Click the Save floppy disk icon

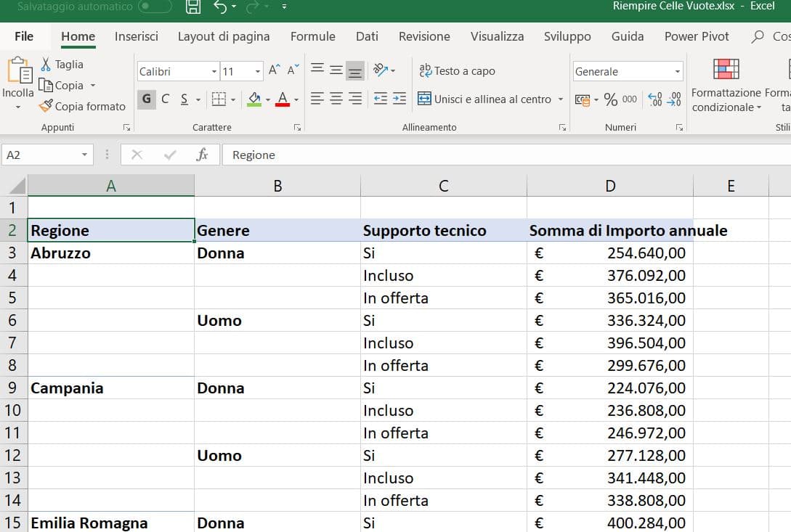click(x=193, y=7)
